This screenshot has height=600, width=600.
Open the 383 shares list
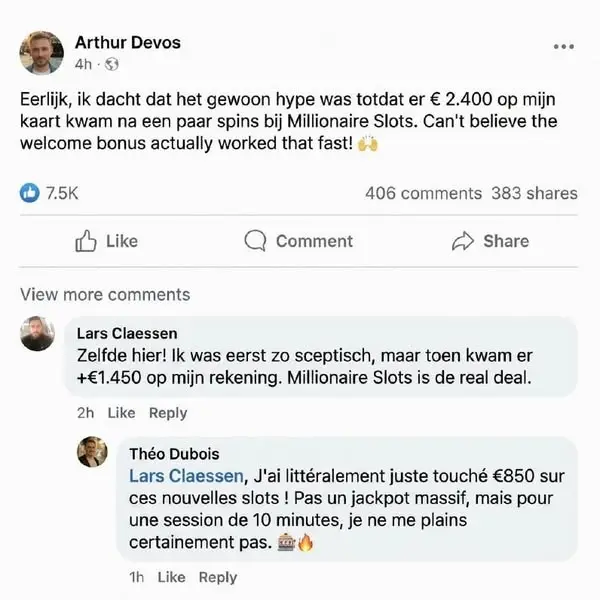pos(534,193)
